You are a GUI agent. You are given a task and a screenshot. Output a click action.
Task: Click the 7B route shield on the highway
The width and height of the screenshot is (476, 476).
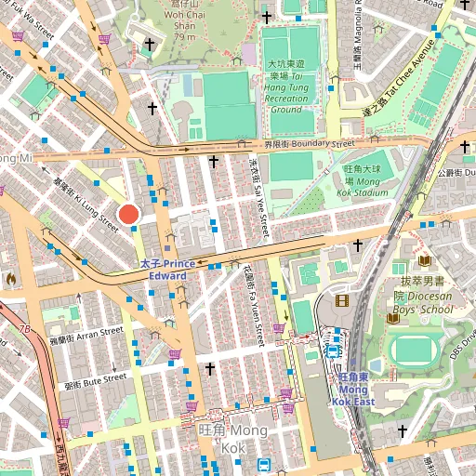[x=24, y=329]
